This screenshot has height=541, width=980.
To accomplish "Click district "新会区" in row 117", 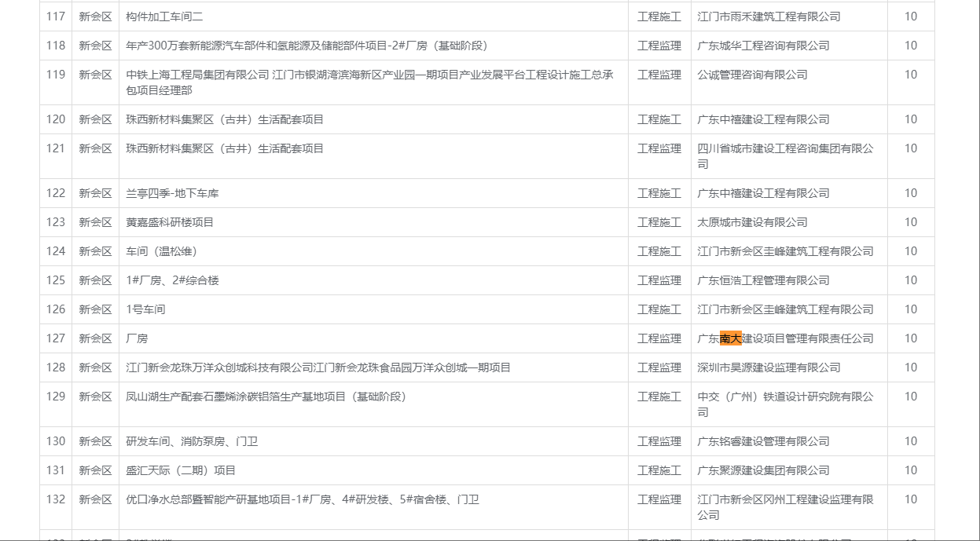I will point(95,16).
